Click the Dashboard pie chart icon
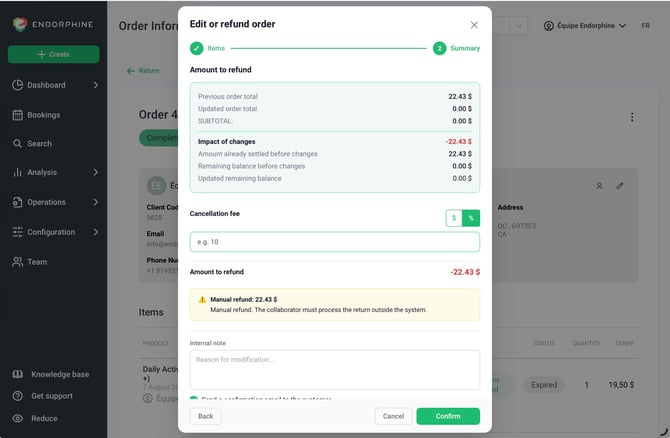The height and width of the screenshot is (438, 670). click(18, 85)
